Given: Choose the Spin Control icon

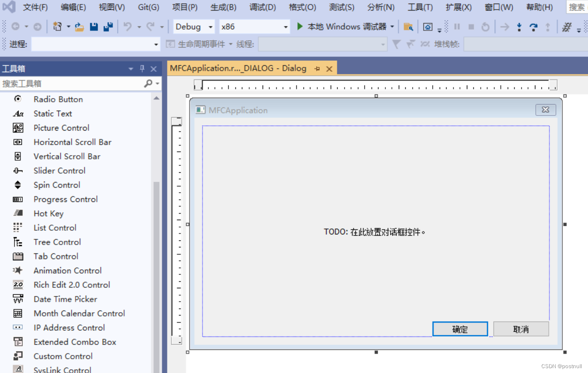Looking at the screenshot, I should 18,185.
